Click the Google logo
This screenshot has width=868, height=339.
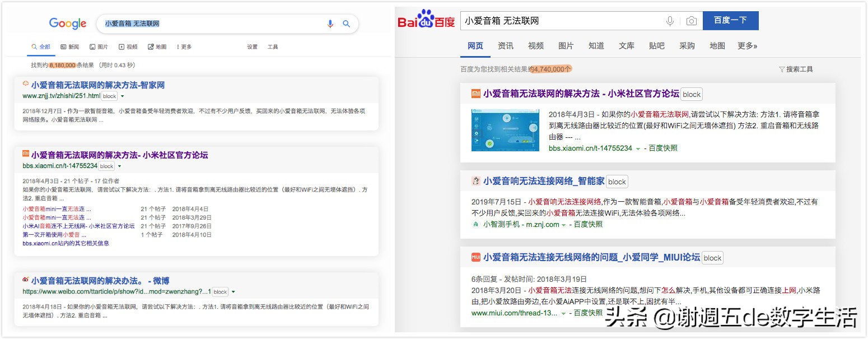tap(67, 23)
